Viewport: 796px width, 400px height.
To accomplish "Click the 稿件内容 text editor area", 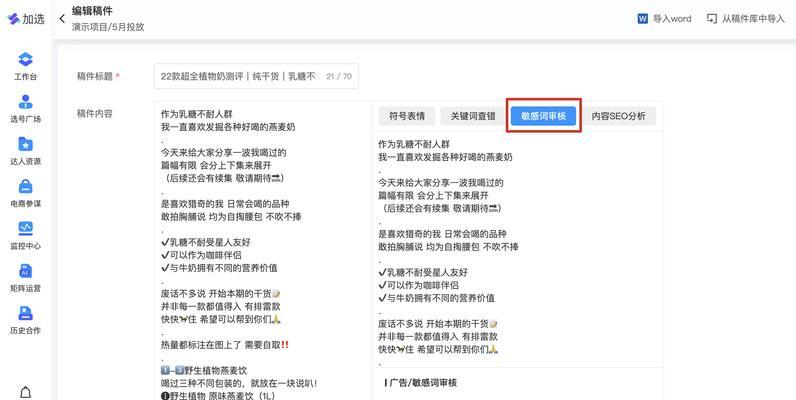I will pyautogui.click(x=263, y=250).
